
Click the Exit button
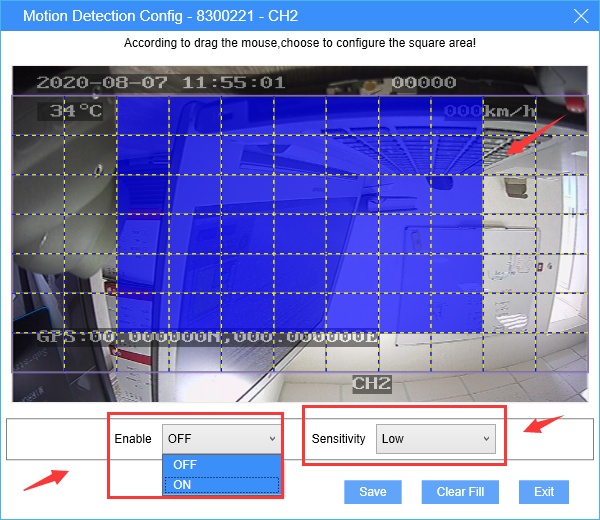click(x=544, y=492)
